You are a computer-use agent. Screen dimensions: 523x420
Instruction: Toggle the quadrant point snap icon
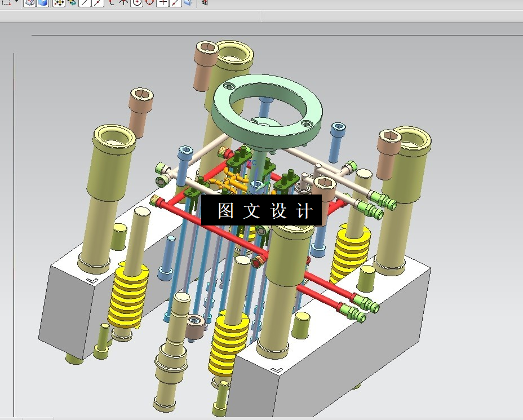[150, 2]
